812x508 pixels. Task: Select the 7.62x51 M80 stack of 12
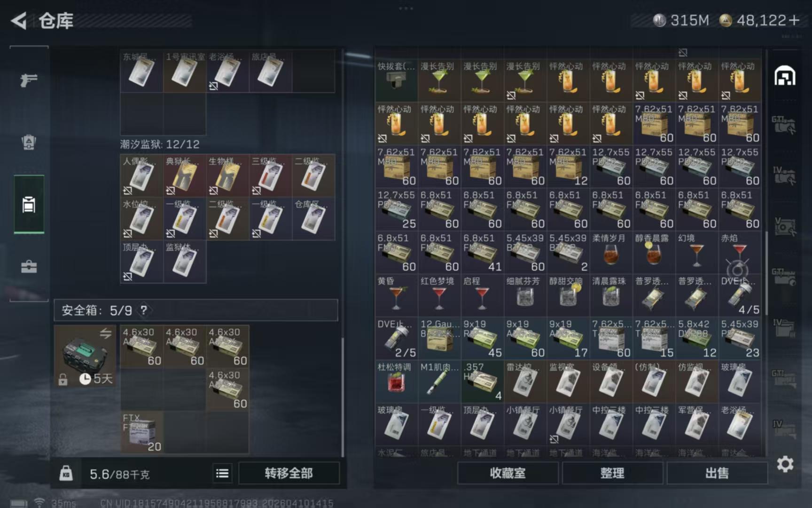568,167
